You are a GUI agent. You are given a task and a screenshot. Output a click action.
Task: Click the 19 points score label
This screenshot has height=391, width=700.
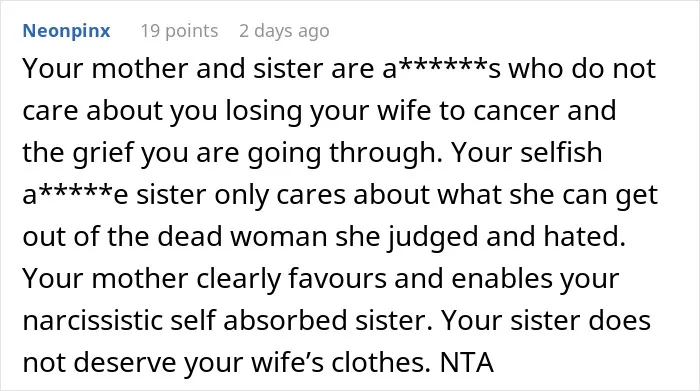(179, 31)
